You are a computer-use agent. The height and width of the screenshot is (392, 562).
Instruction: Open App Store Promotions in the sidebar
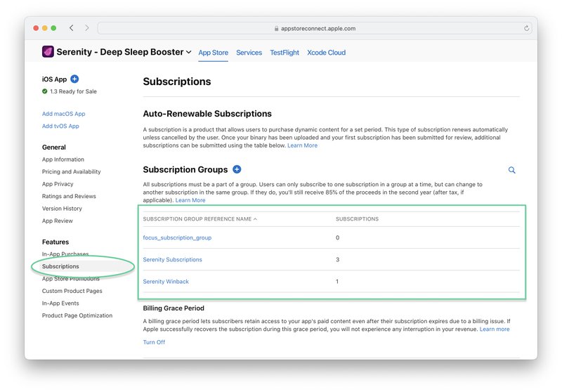click(x=71, y=278)
